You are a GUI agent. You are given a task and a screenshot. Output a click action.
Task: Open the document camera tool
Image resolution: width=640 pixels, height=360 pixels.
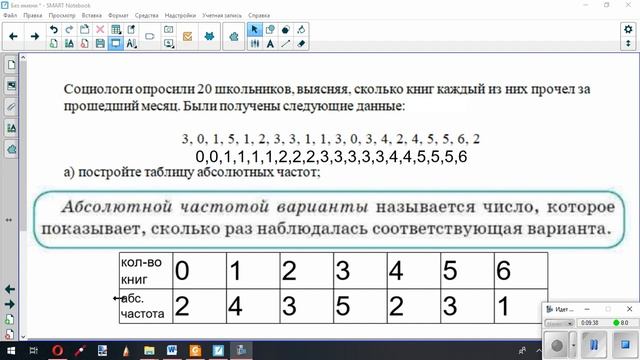(168, 43)
